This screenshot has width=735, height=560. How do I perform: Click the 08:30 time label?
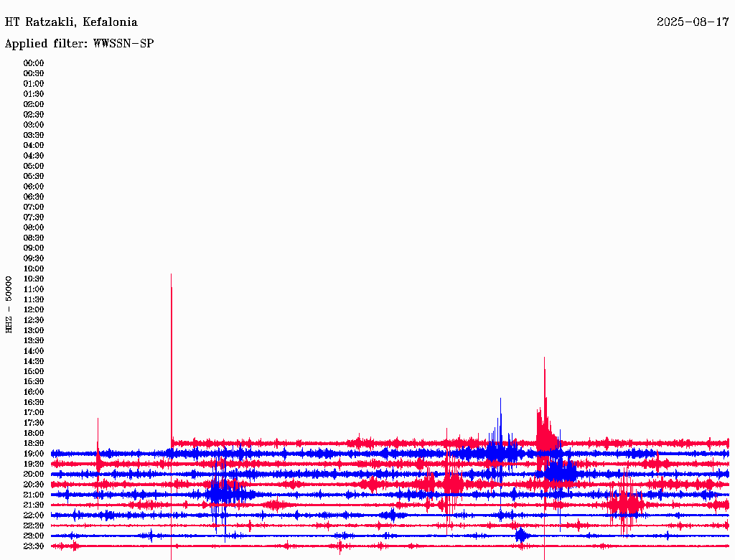click(x=34, y=238)
